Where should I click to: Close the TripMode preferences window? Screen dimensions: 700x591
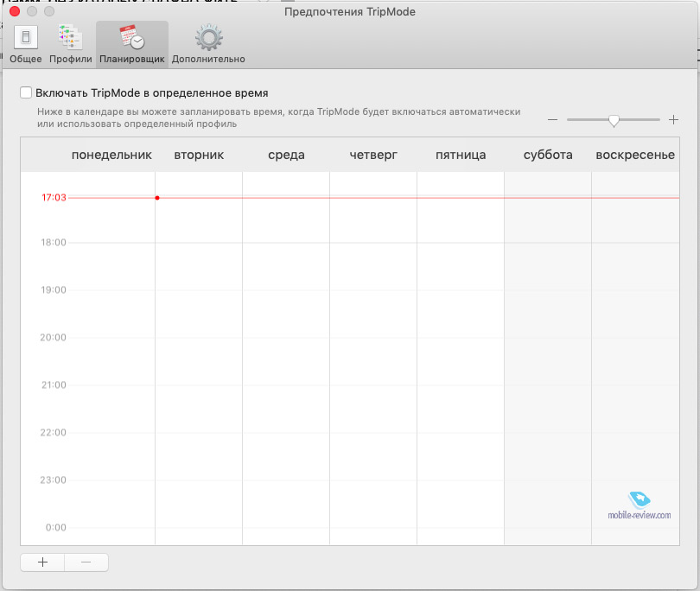[x=15, y=11]
